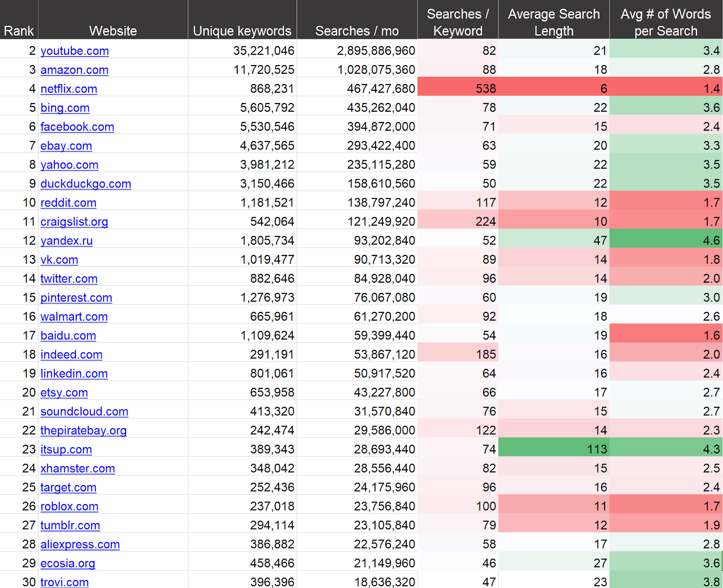The width and height of the screenshot is (723, 588).
Task: Select Avg # of Words per Search header
Action: coord(666,20)
